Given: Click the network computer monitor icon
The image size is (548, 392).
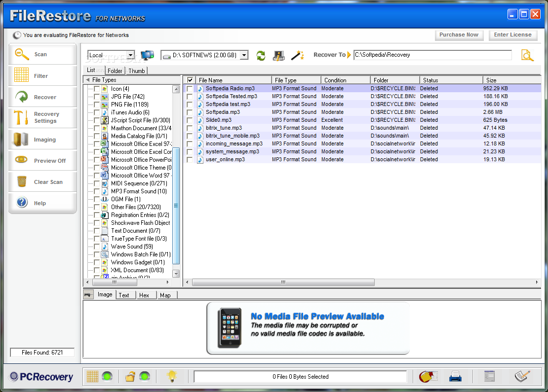Looking at the screenshot, I should pyautogui.click(x=147, y=55).
